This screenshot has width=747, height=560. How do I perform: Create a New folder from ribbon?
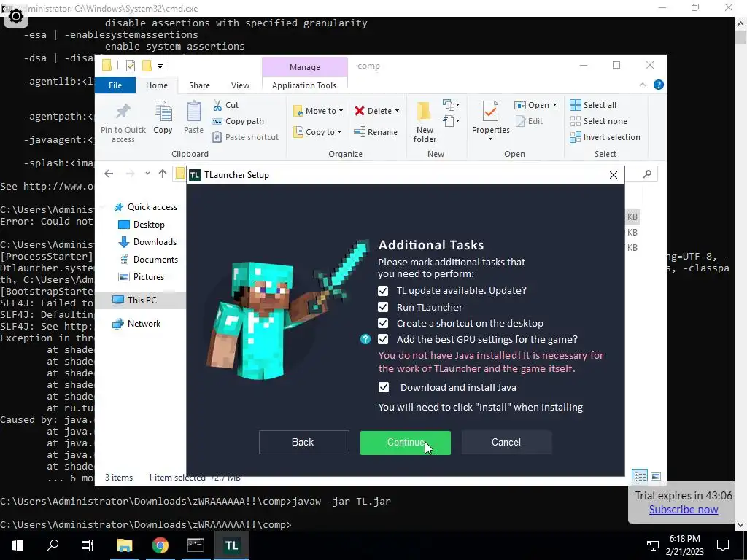(425, 122)
